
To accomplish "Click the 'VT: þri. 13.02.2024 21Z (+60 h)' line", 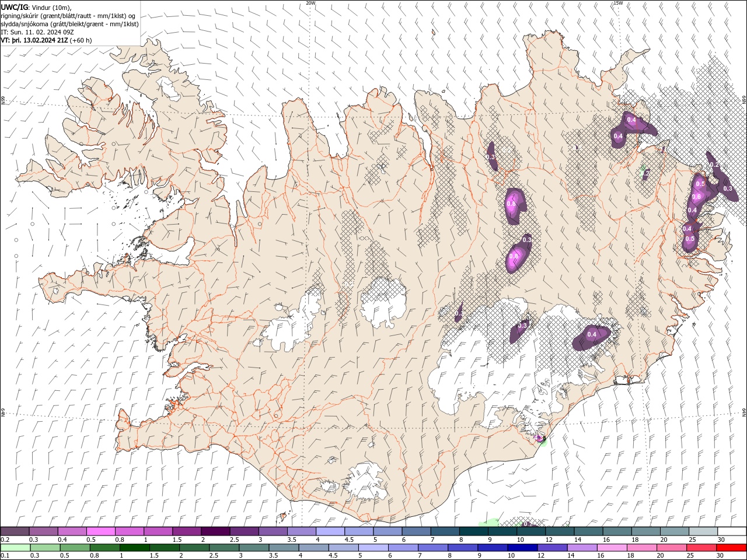I will pos(46,40).
